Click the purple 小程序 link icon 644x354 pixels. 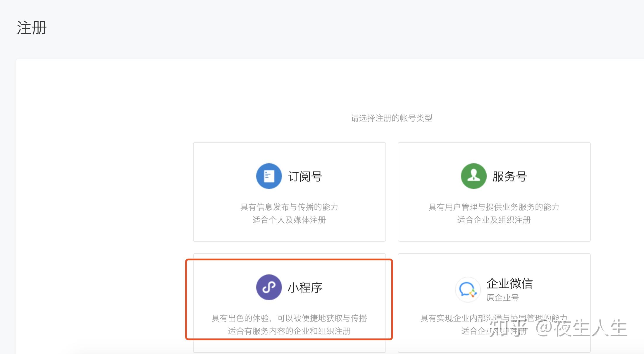269,287
